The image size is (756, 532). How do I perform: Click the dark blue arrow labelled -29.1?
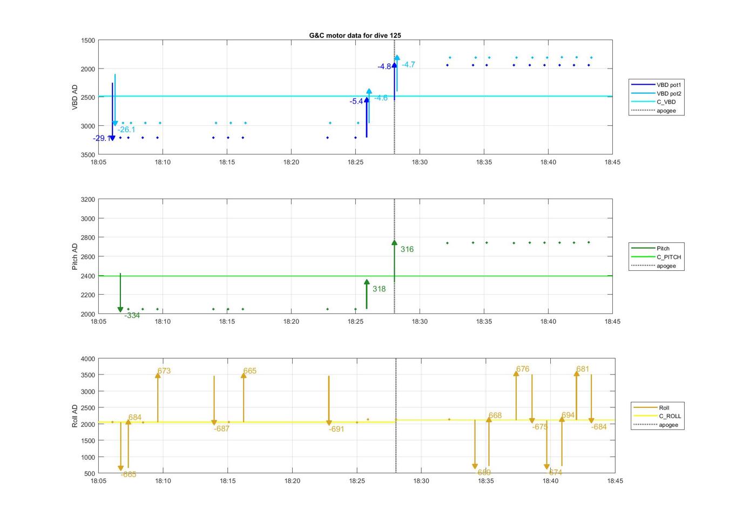(112, 111)
